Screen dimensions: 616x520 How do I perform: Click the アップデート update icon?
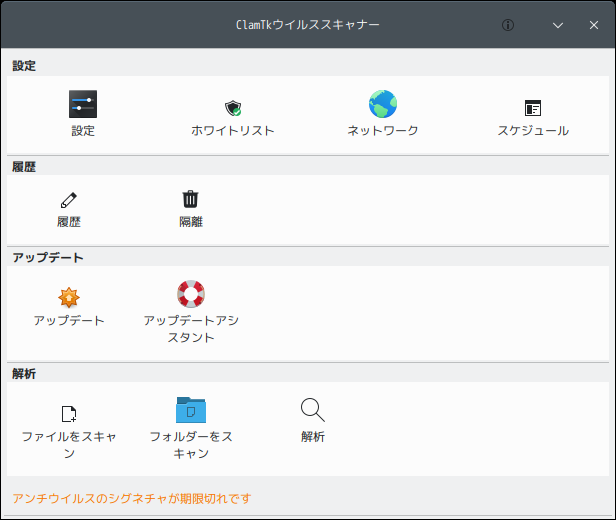(69, 297)
